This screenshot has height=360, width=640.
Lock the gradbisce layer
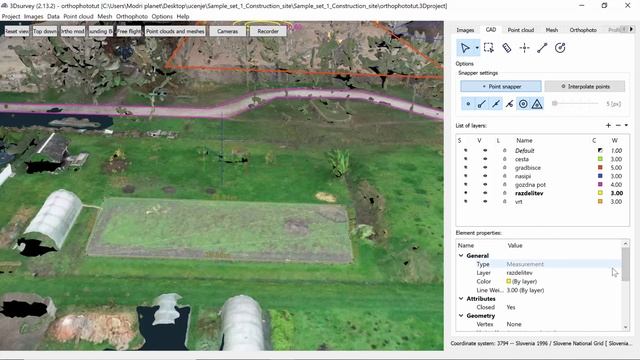[504, 168]
